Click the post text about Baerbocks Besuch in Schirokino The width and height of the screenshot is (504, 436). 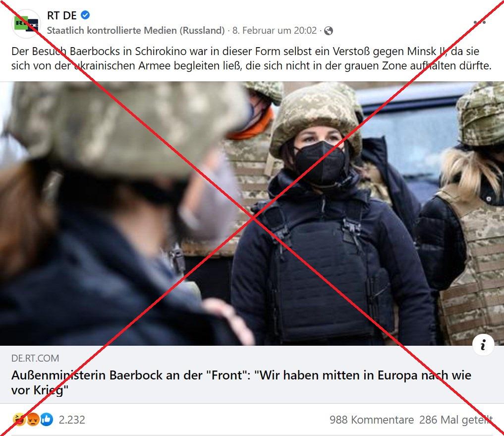(x=251, y=58)
